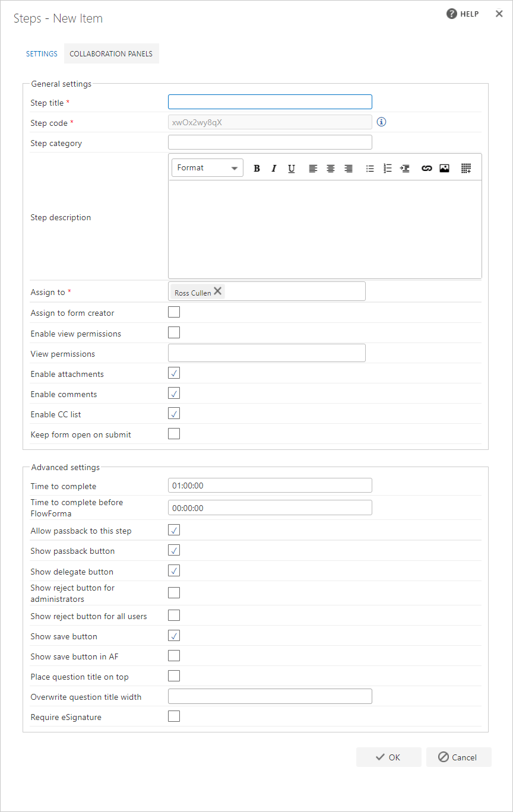513x812 pixels.
Task: Check Place question title on top
Action: click(174, 676)
